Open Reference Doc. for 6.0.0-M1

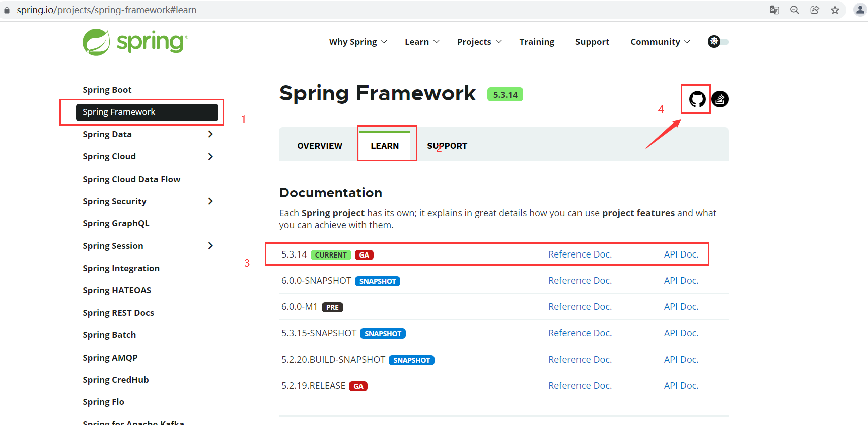pos(580,307)
